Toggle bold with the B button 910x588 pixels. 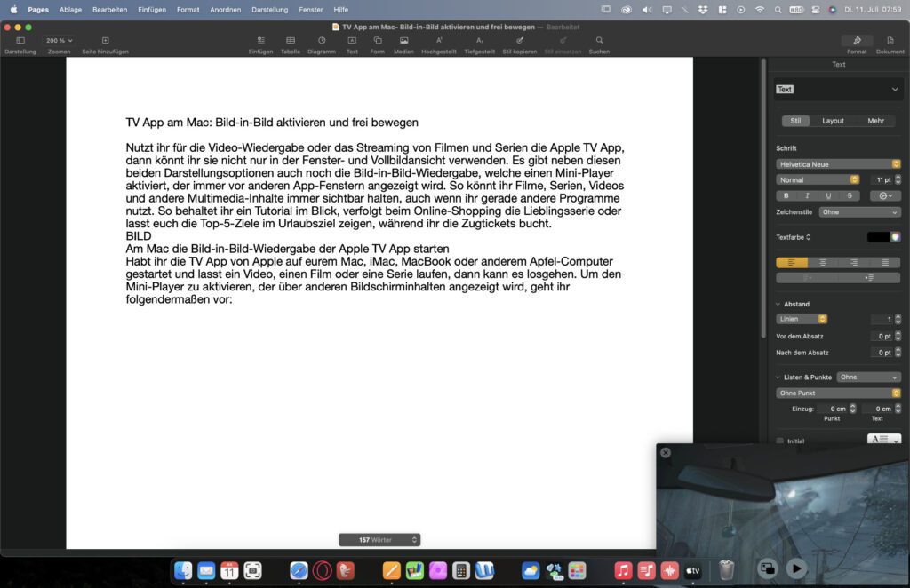pos(786,195)
